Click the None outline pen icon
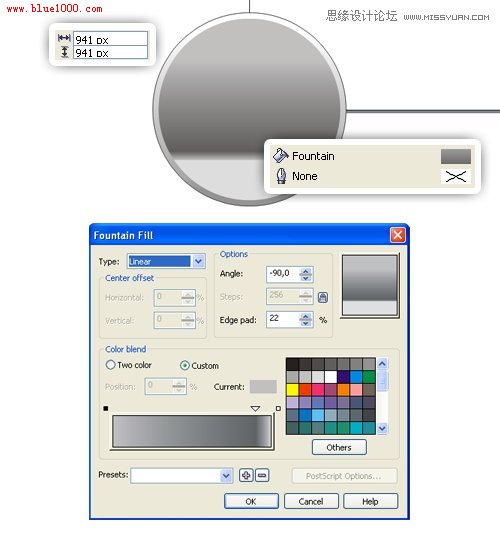Image resolution: width=500 pixels, height=541 pixels. tap(281, 176)
